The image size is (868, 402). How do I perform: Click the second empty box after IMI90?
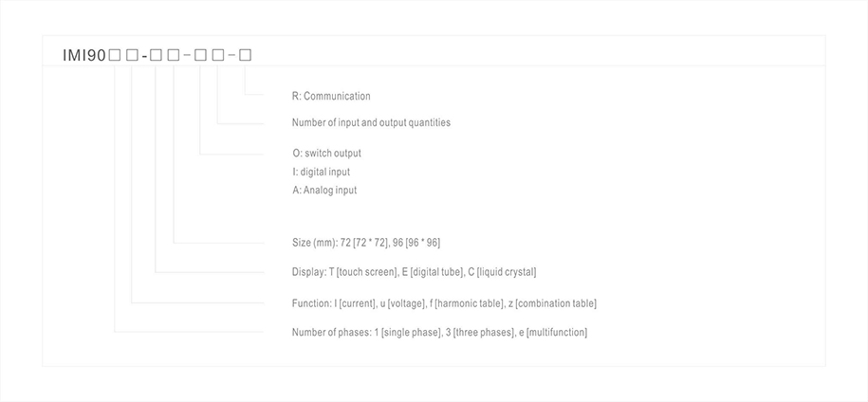(x=132, y=56)
